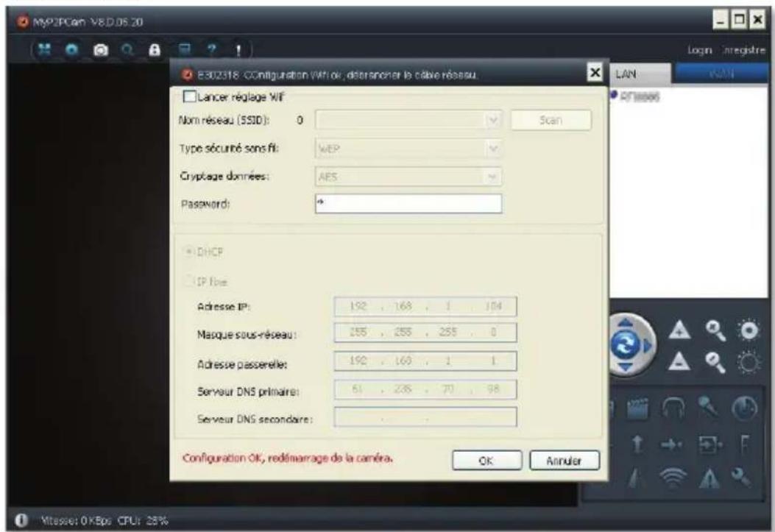The image size is (775, 532).
Task: Click the round blue record icon in toolbar
Action: (x=72, y=49)
